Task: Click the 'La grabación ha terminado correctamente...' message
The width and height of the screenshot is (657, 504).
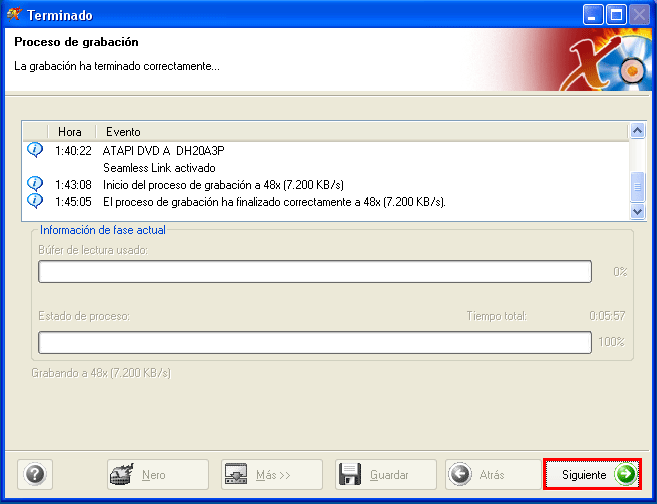Action: coord(117,66)
